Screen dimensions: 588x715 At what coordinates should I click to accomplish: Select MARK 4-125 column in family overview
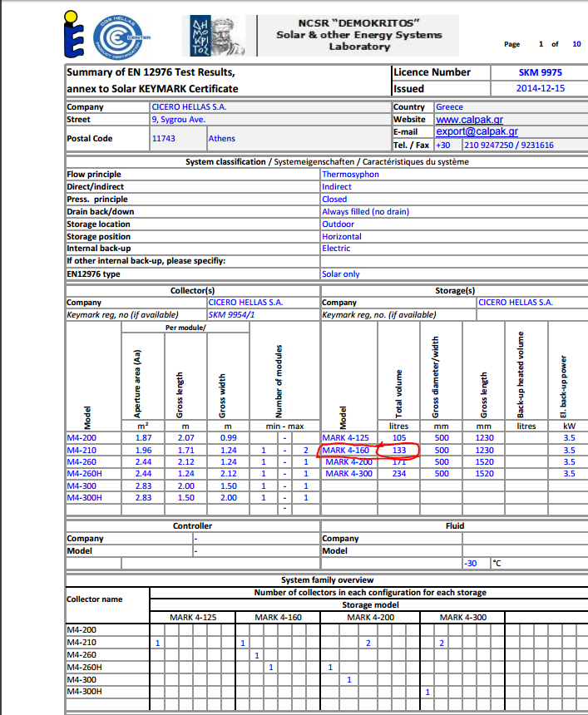point(193,618)
